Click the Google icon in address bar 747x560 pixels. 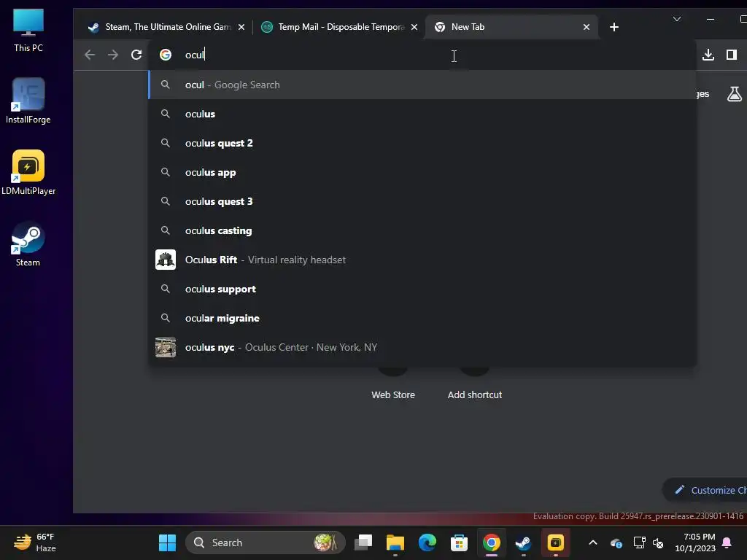pyautogui.click(x=166, y=55)
